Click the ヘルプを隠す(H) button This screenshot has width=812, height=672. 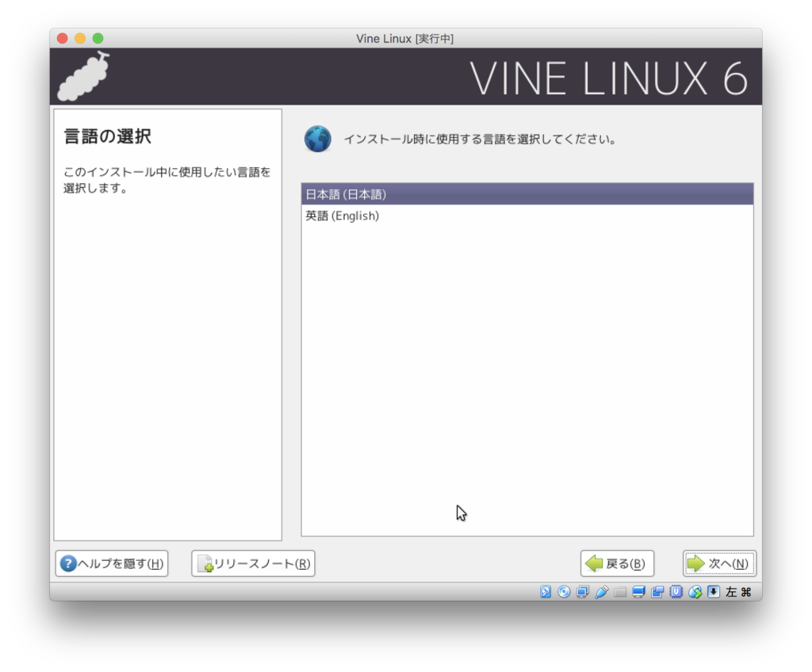(112, 563)
